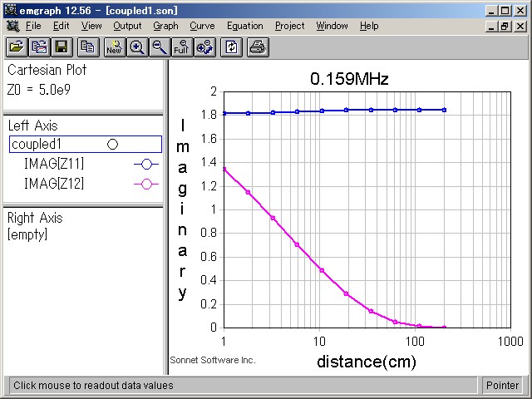Open the Graph menu
Screen dimensions: 532x399
pos(165,26)
